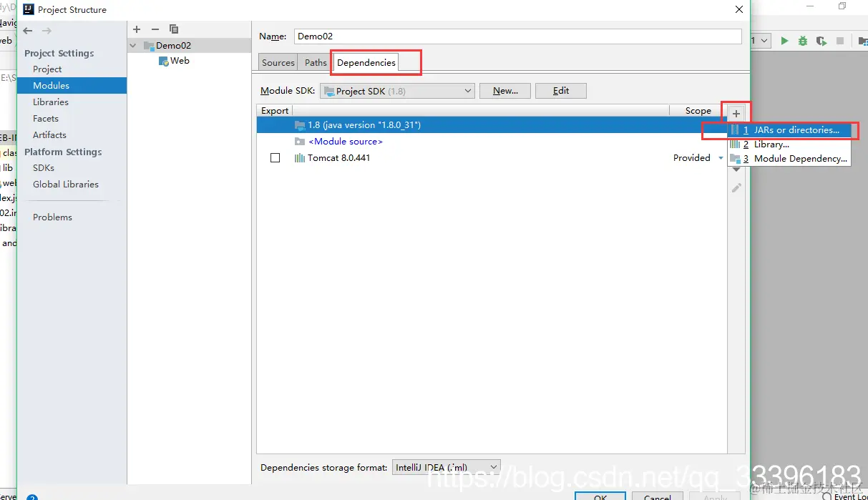The height and width of the screenshot is (500, 868).
Task: Click the Cancel button
Action: coord(657,496)
